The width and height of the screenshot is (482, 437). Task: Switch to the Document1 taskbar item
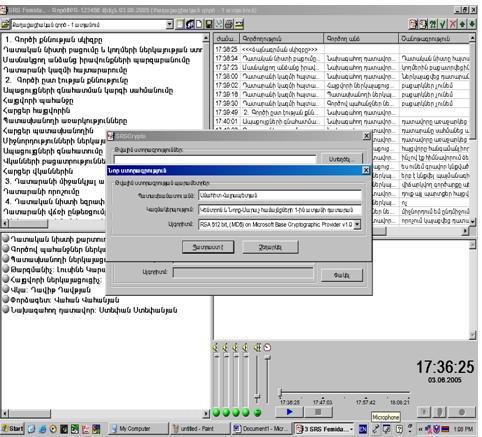coord(262,429)
